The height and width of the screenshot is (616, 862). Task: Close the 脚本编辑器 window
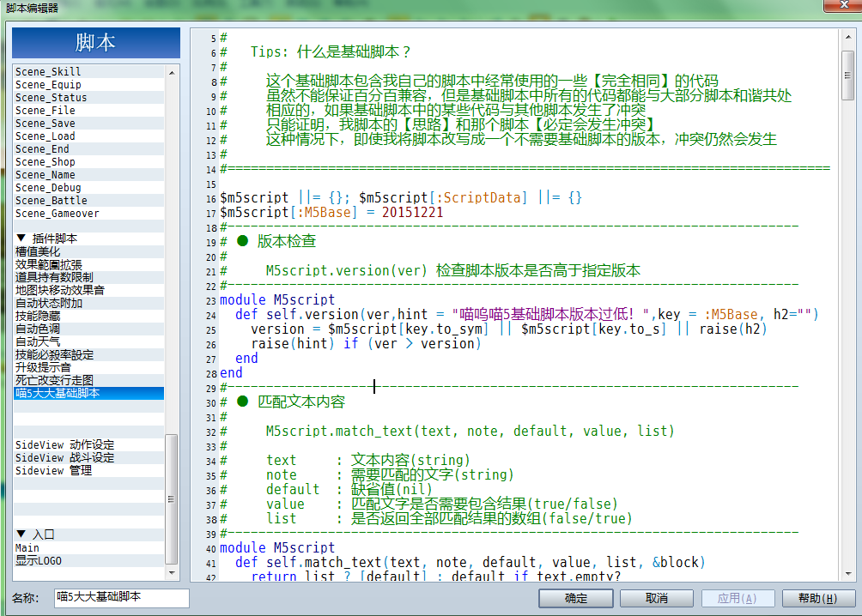[x=842, y=5]
